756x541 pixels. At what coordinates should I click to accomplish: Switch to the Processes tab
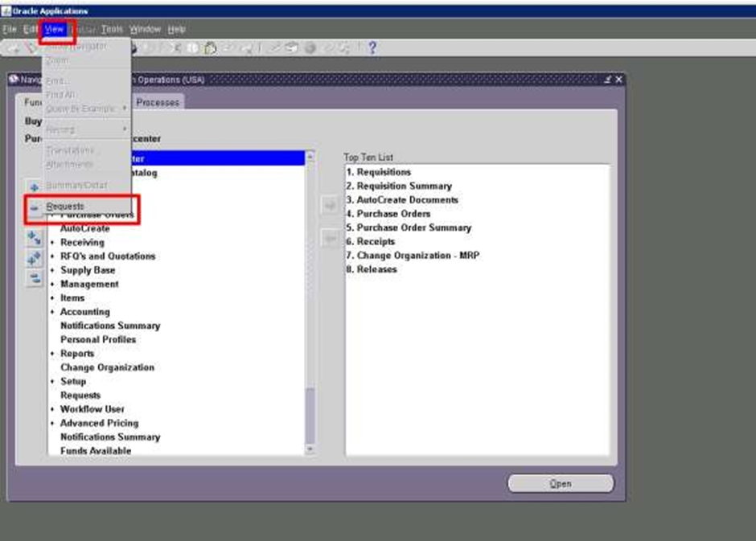click(158, 102)
